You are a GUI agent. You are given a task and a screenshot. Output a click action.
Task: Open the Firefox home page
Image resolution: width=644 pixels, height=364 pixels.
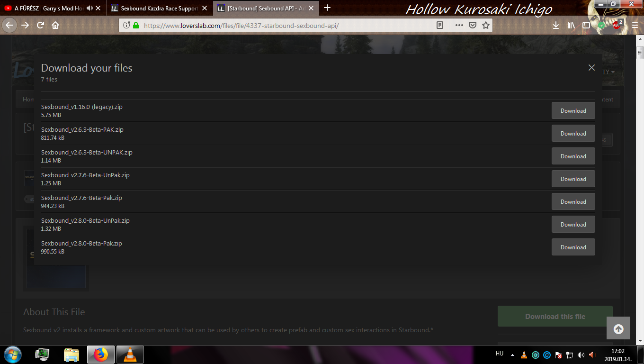tap(55, 25)
